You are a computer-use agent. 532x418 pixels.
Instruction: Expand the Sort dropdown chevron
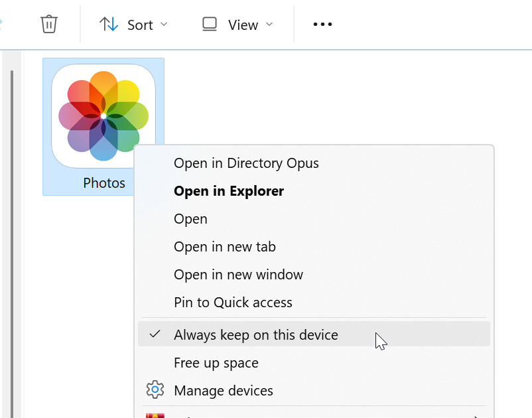point(165,25)
